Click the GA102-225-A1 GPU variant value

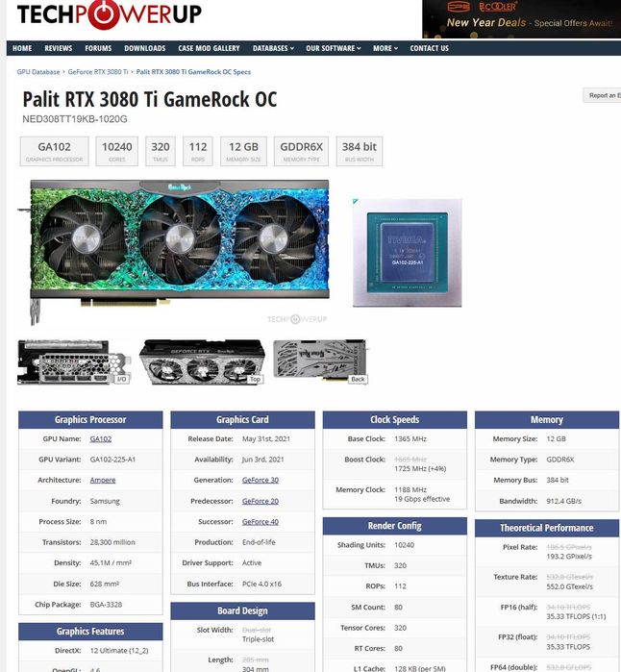(x=112, y=460)
